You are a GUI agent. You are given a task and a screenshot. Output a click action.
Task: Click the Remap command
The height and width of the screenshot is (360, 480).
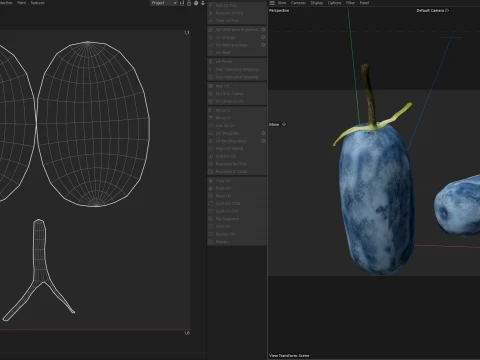[x=222, y=242]
